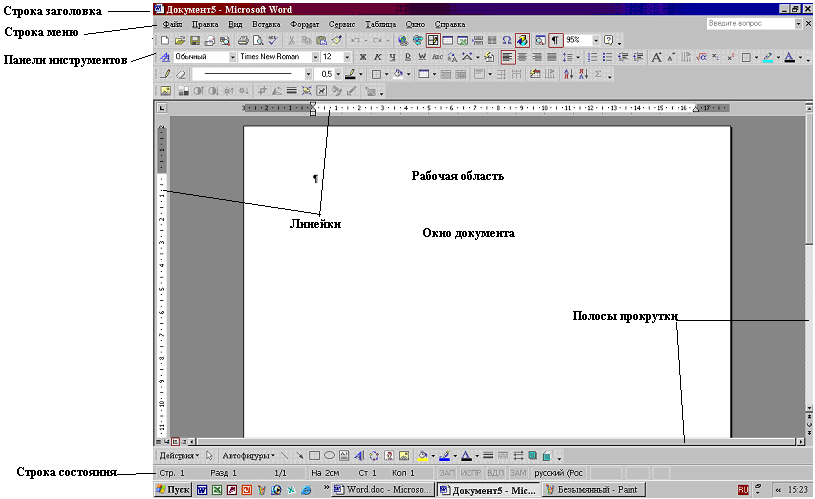Click the Автофигуры button
Viewport: 815px width, 499px height.
tap(248, 454)
